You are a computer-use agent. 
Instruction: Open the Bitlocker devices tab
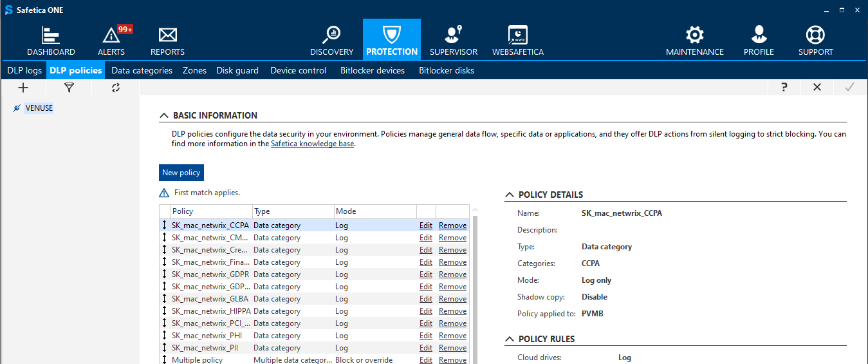pos(373,70)
